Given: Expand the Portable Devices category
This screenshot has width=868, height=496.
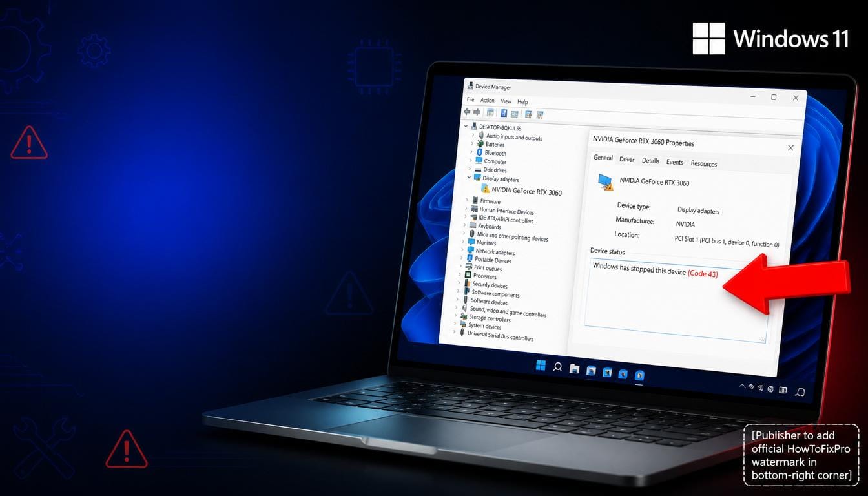Looking at the screenshot, I should pyautogui.click(x=461, y=259).
